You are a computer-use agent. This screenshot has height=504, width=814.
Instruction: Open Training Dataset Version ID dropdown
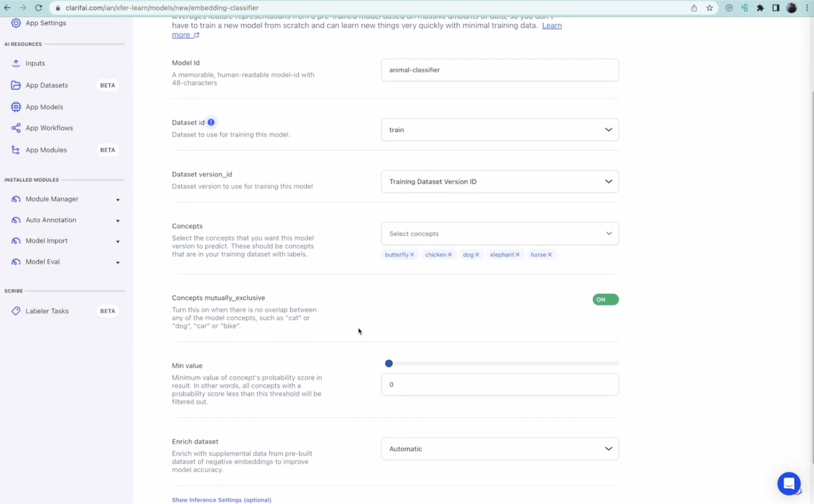tap(499, 182)
